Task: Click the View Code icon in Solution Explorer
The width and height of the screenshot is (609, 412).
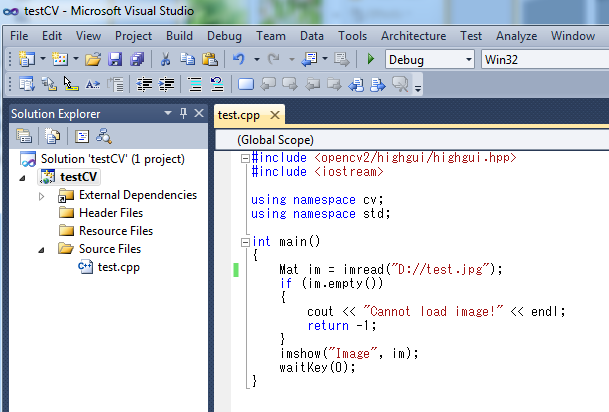Action: 82,136
